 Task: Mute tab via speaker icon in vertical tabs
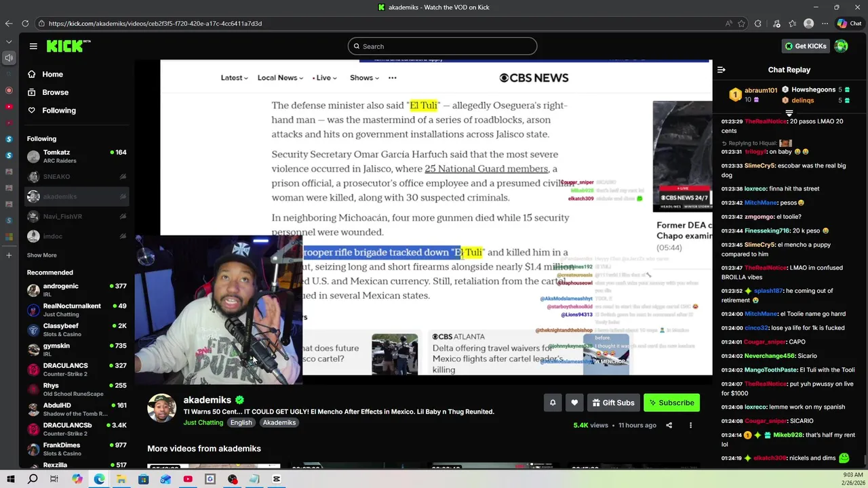click(9, 58)
